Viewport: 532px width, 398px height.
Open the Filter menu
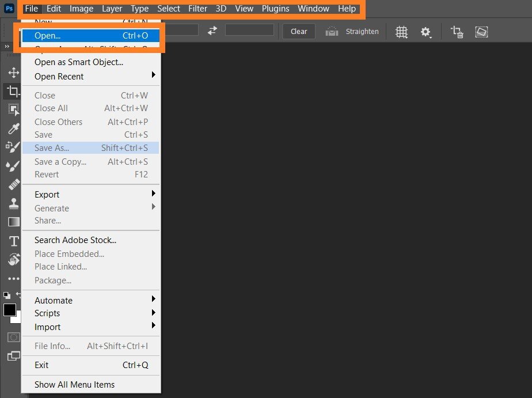click(x=198, y=9)
